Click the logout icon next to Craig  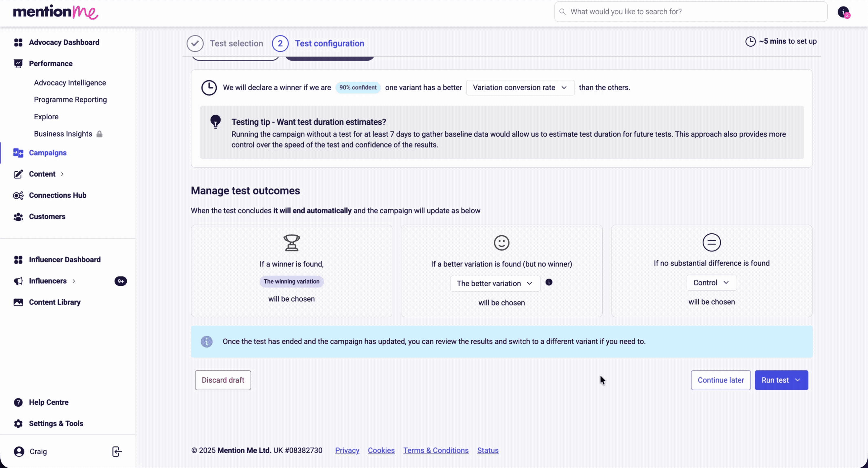(x=117, y=451)
